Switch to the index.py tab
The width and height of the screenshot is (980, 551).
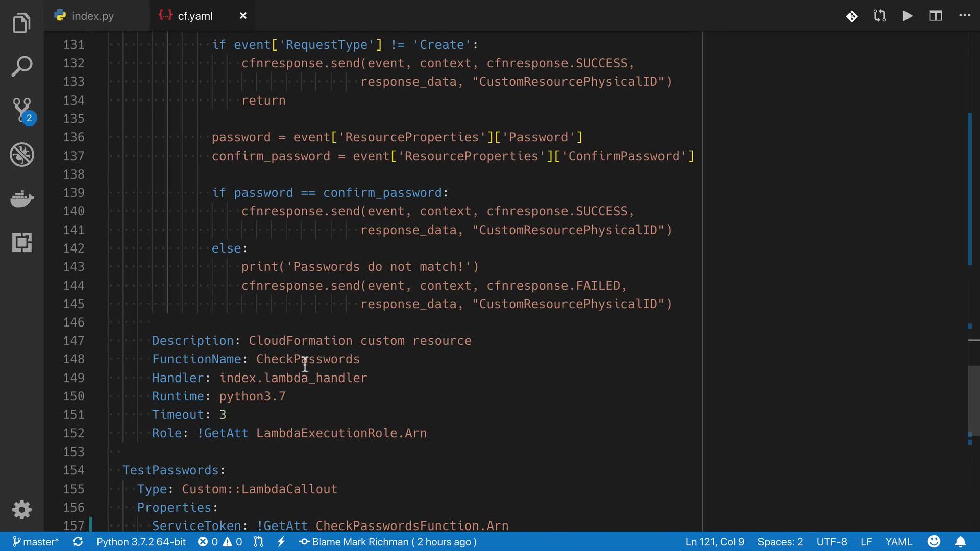click(92, 16)
